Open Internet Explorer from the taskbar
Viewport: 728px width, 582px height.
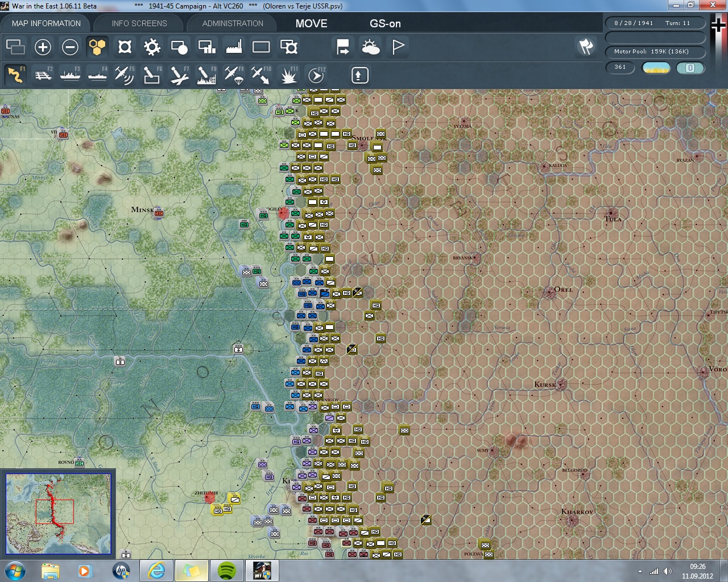[156, 571]
